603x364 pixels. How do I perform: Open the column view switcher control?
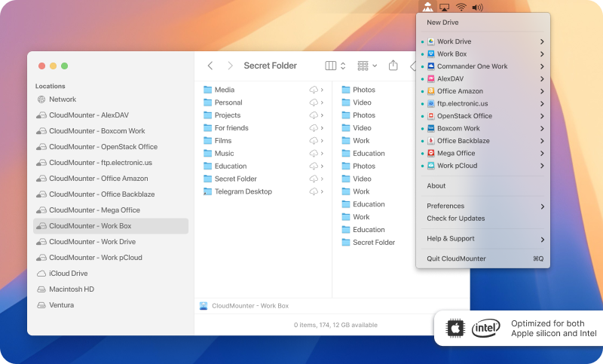335,66
